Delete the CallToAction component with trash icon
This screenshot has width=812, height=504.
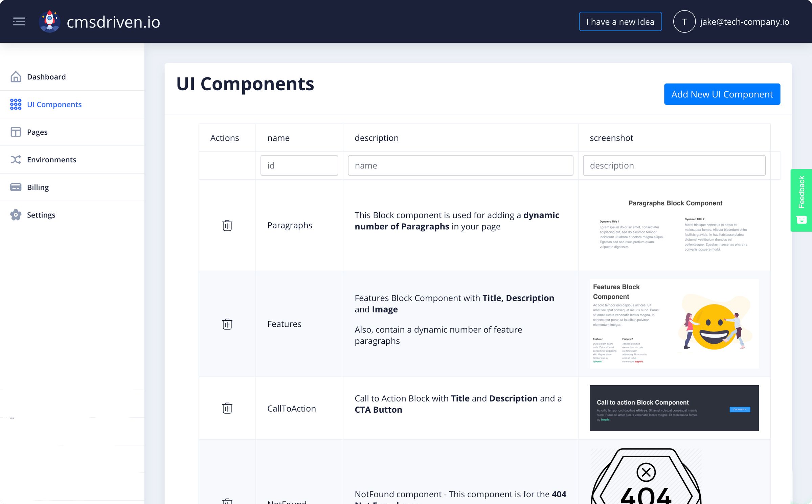coord(227,408)
